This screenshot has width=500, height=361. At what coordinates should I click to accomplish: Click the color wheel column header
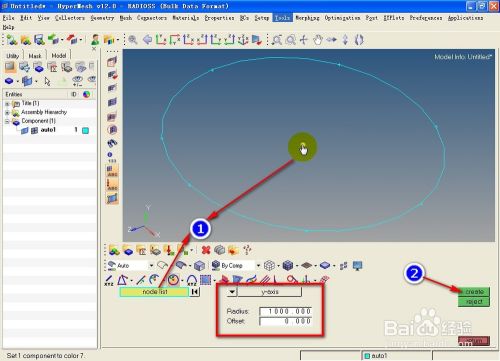click(x=86, y=94)
